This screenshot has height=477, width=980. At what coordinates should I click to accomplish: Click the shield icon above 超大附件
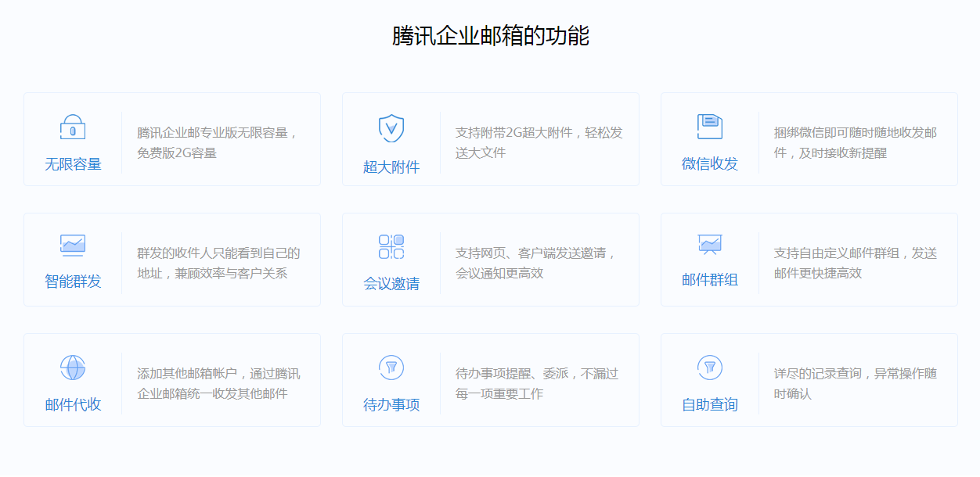pos(391,128)
